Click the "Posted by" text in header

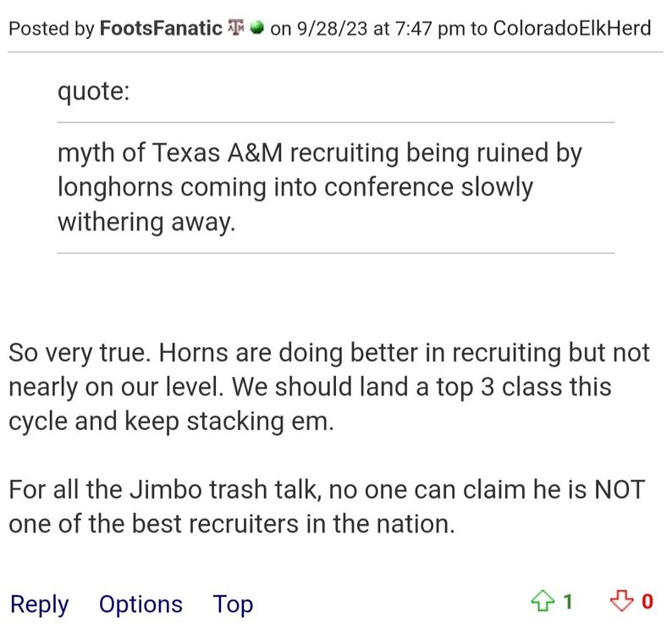pyautogui.click(x=51, y=28)
